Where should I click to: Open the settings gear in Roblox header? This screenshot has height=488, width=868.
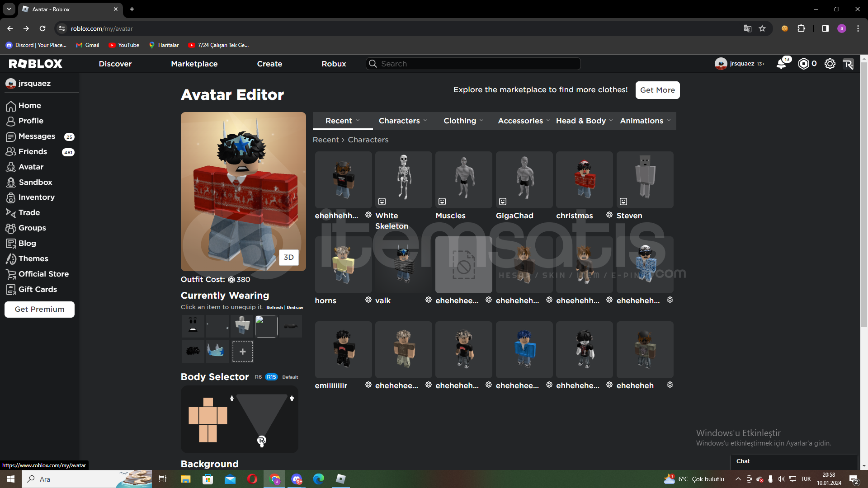830,64
